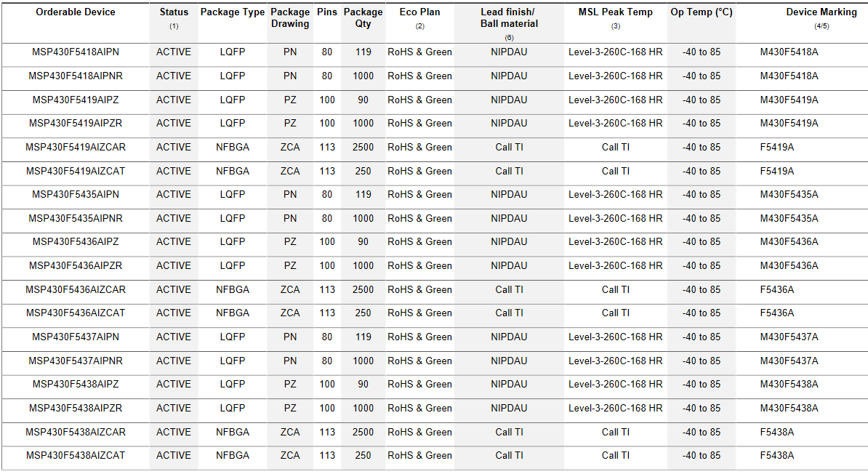The image size is (868, 474).
Task: Select the MSP430F5419AIZCAR part number
Action: coord(76,148)
